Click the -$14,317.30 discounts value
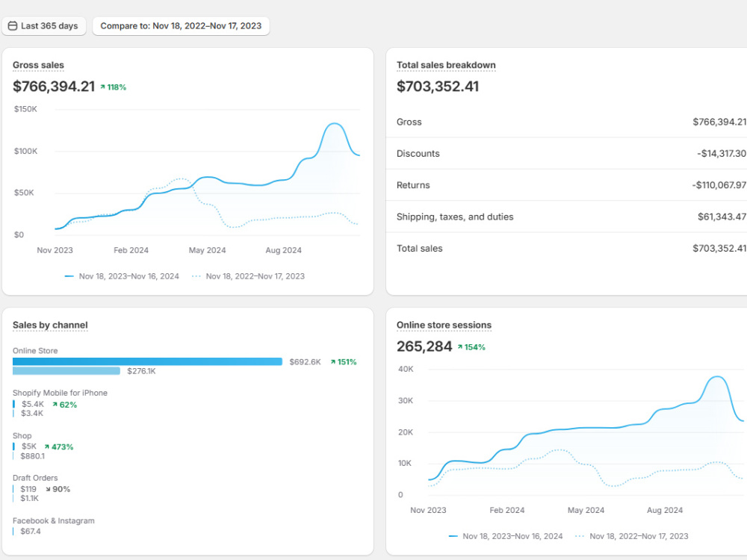 coord(722,153)
